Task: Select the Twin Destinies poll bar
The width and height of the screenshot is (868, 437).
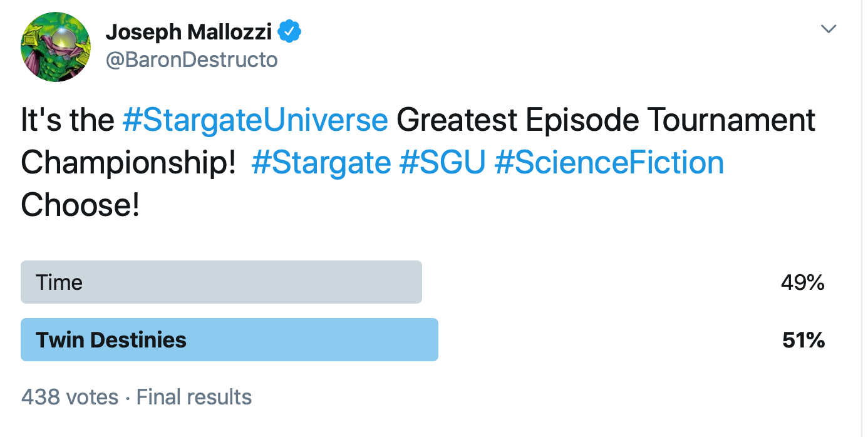Action: tap(229, 340)
